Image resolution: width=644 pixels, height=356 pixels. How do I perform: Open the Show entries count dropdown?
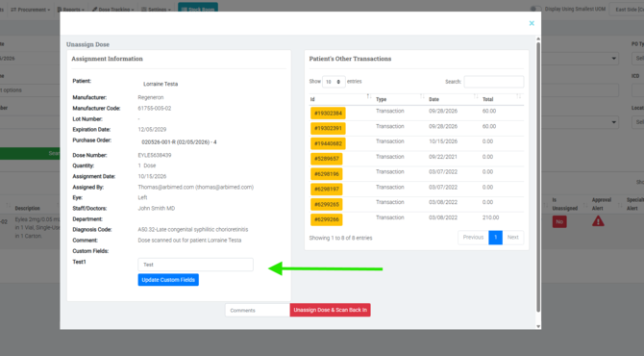(334, 82)
